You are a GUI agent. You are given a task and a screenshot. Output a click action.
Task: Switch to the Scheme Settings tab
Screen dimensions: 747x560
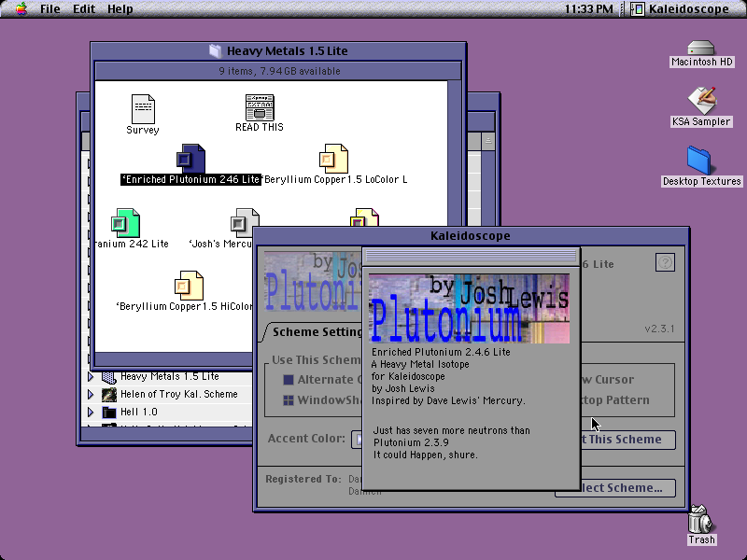tap(315, 332)
